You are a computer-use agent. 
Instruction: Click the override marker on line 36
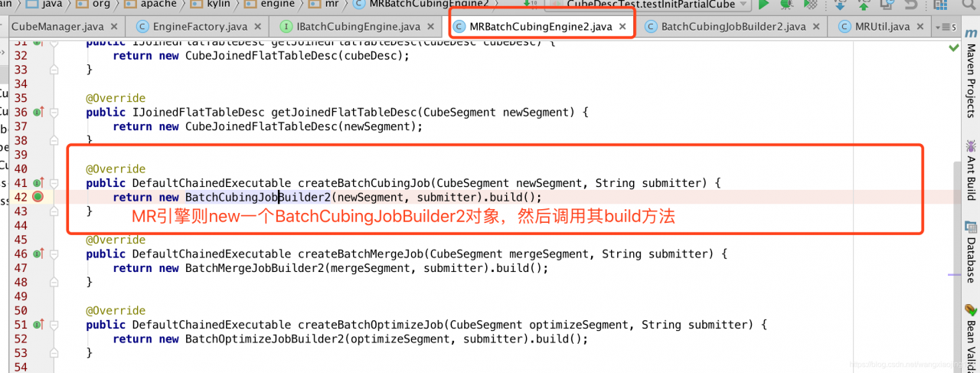[x=38, y=113]
